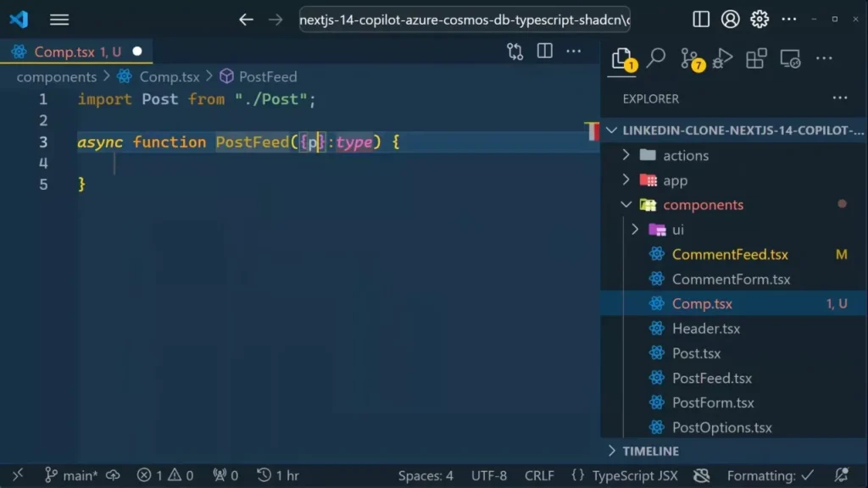Viewport: 868px width, 488px height.
Task: Open the Search view icon
Action: pos(655,58)
